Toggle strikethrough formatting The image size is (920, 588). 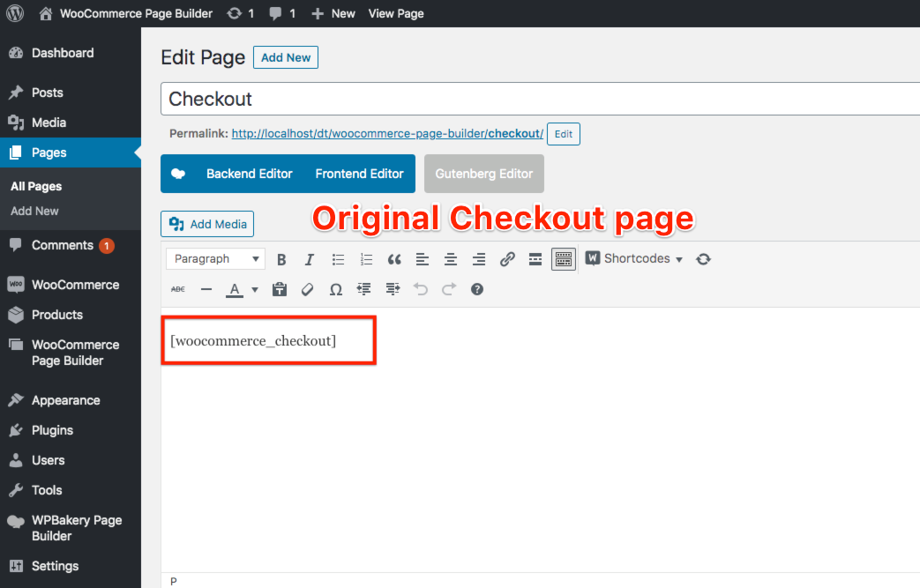pos(178,289)
